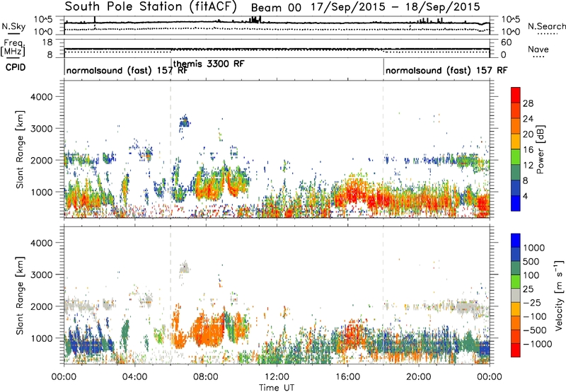The image size is (566, 392).
Task: Click the red top segment of the Power colorbar
Action: click(x=516, y=95)
